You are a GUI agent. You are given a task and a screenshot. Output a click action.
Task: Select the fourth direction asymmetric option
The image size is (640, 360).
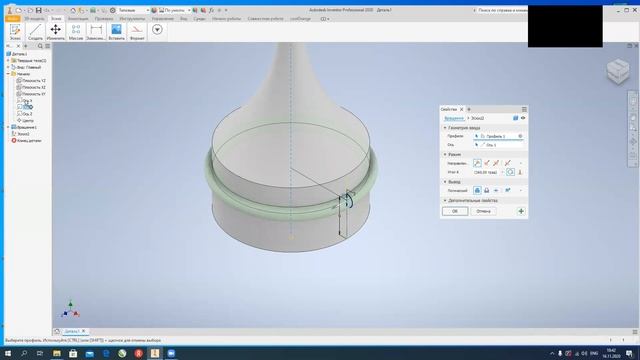[507, 163]
